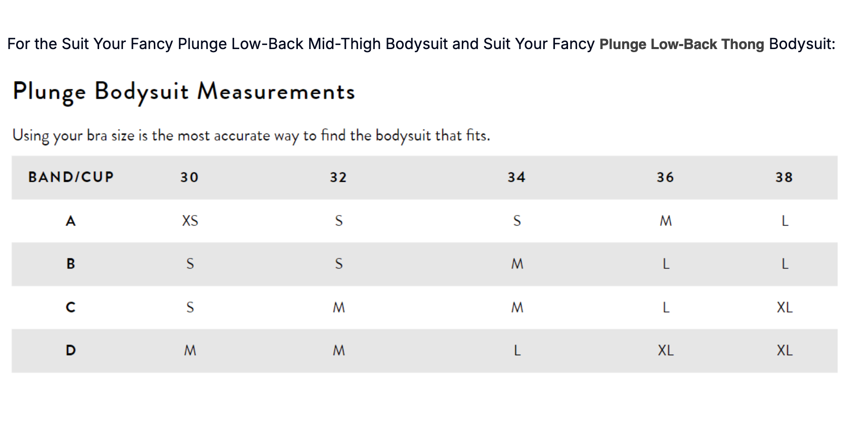Click the cup C row label
The image size is (868, 425).
pyautogui.click(x=71, y=307)
